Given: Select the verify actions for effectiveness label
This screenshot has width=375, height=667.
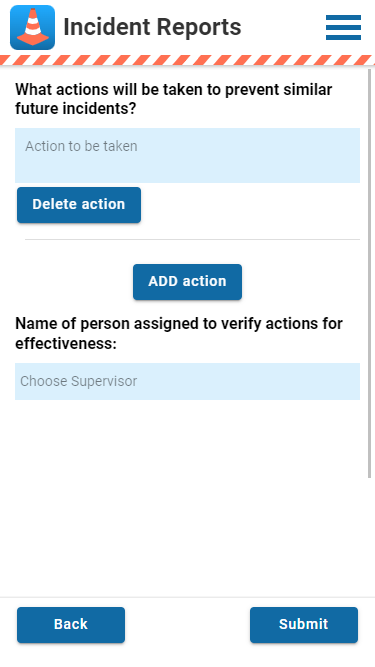Looking at the screenshot, I should [179, 333].
